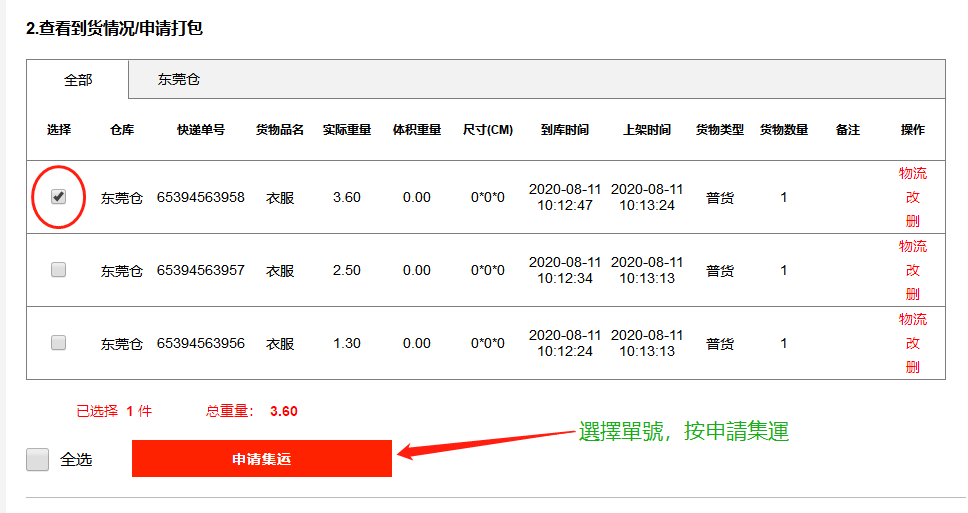Screen dimensions: 968x513
Task: View 物流 for parcel 65394563956
Action: (912, 319)
